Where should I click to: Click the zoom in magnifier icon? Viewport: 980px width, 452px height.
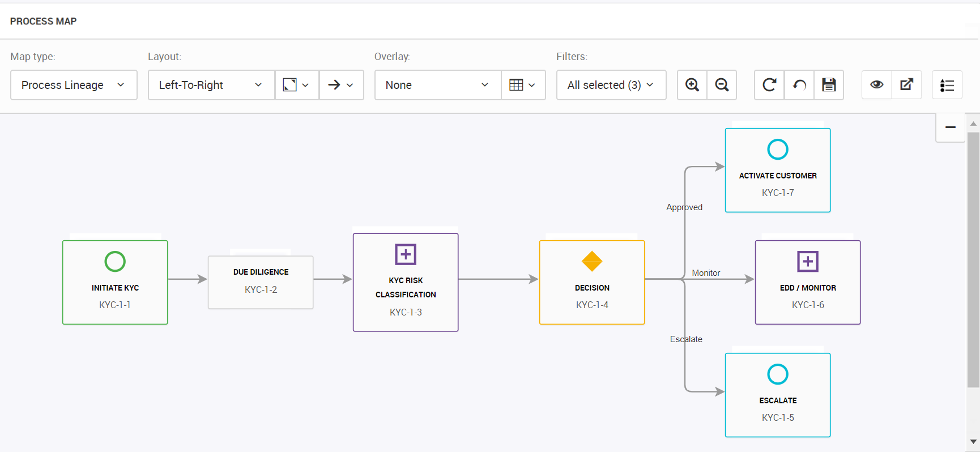[692, 85]
